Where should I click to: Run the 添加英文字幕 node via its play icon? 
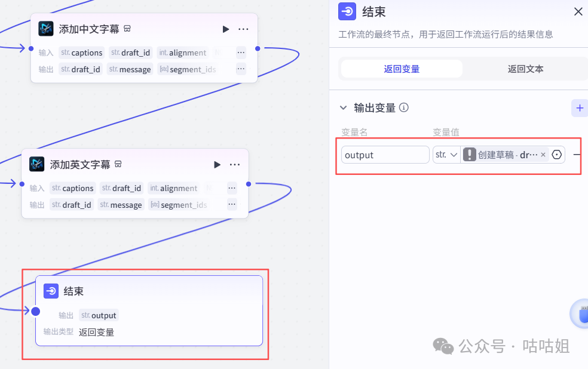click(x=217, y=164)
